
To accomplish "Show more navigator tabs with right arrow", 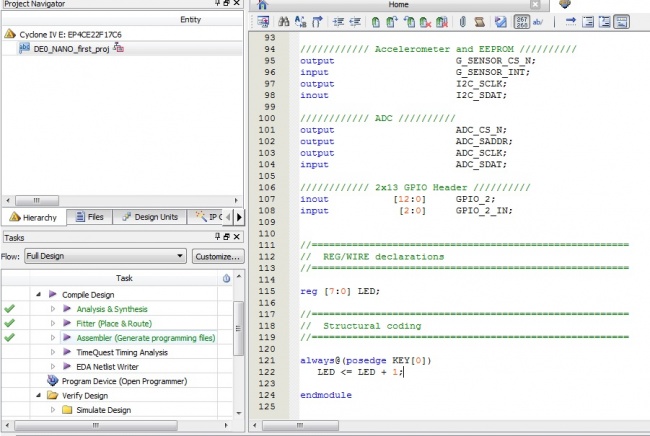I will pyautogui.click(x=239, y=217).
